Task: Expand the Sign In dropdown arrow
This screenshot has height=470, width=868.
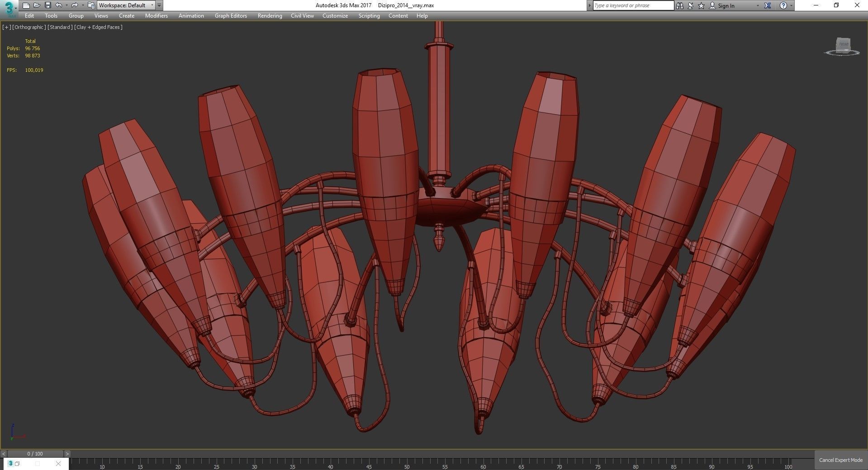Action: click(758, 5)
